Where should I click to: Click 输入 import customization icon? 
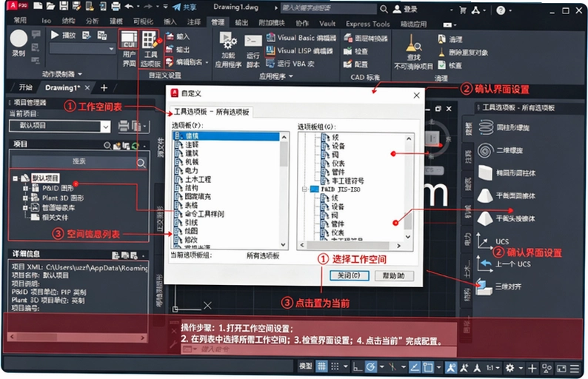pos(170,36)
